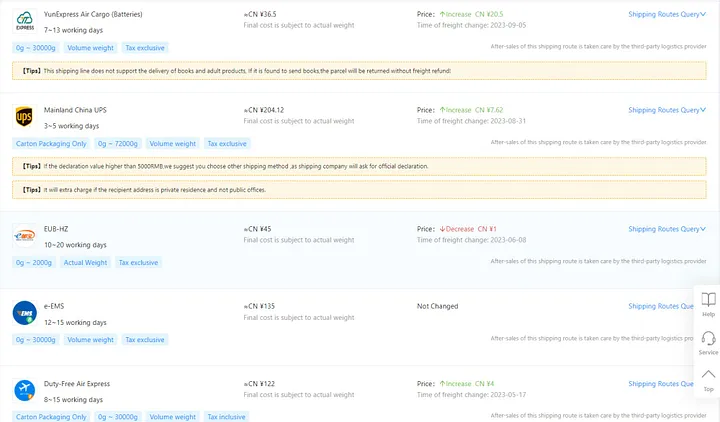
Task: Click the Tax exclusive tag under e-EMS
Action: [x=145, y=340]
